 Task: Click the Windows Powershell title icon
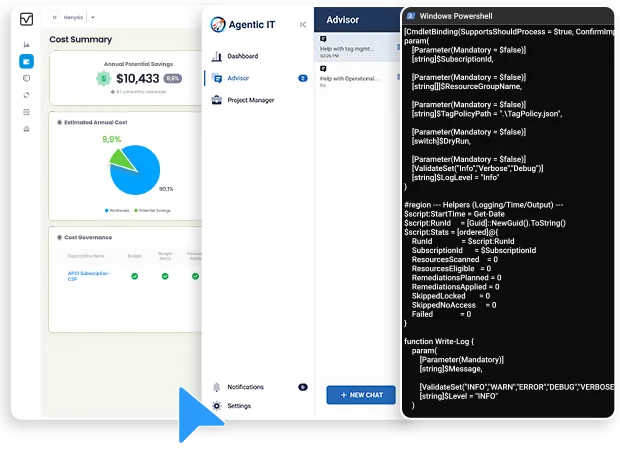coord(411,16)
